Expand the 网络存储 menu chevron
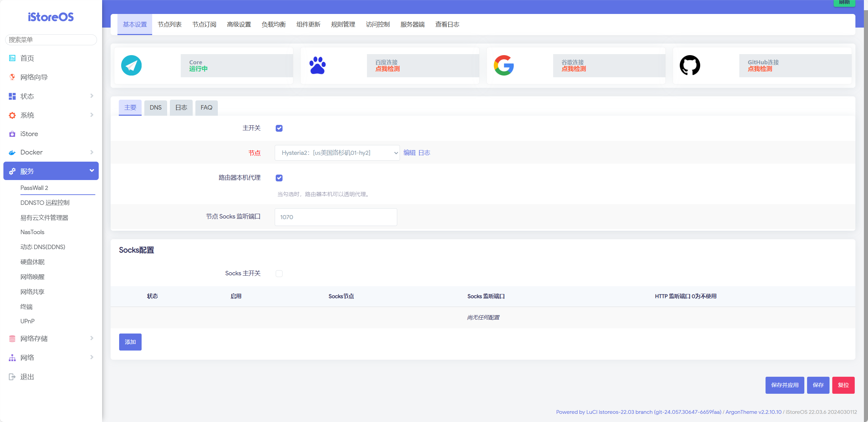This screenshot has width=868, height=422. 92,338
